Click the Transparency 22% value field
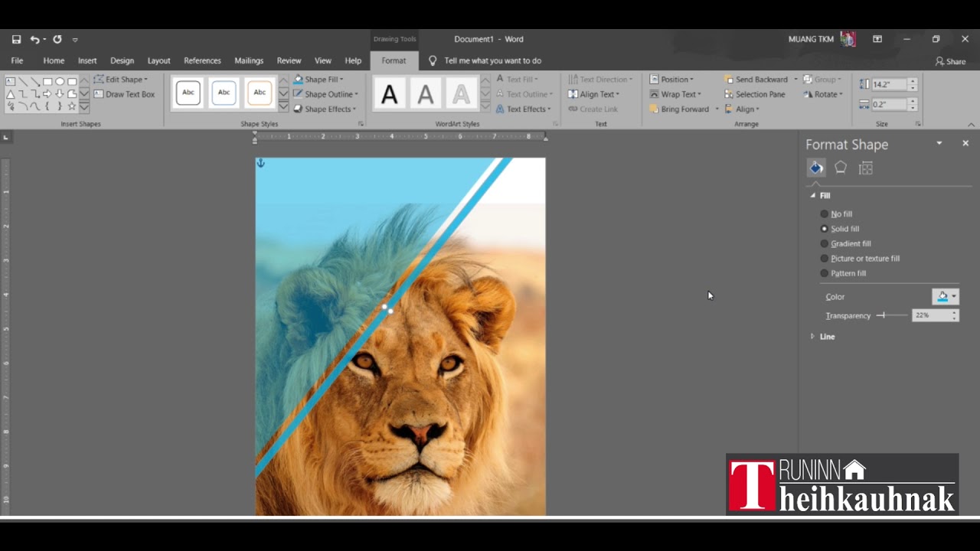This screenshot has width=980, height=551. (931, 315)
